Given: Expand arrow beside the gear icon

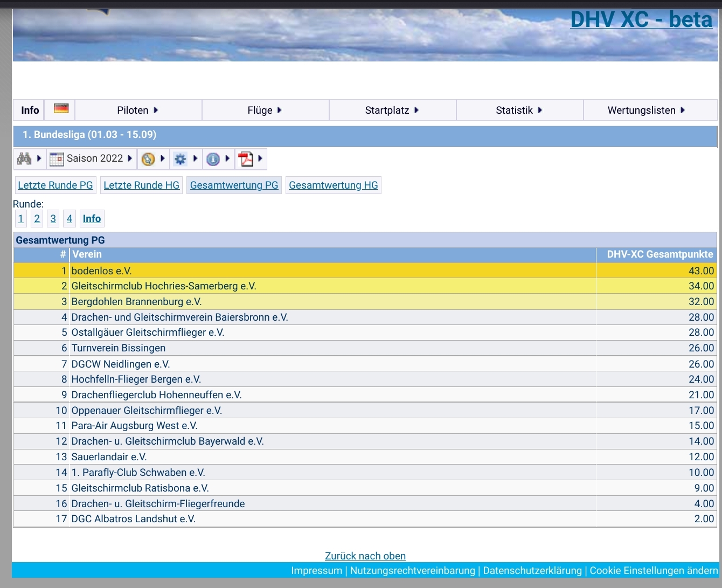Looking at the screenshot, I should [x=195, y=158].
